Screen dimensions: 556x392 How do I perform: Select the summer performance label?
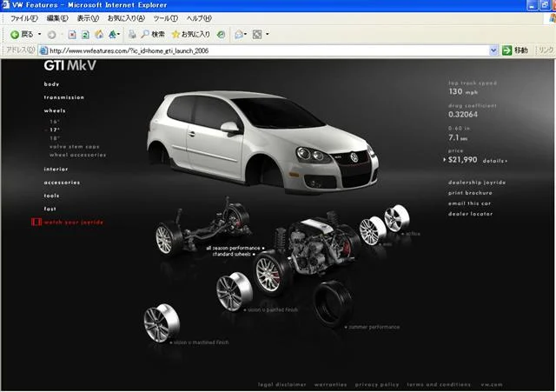374,327
